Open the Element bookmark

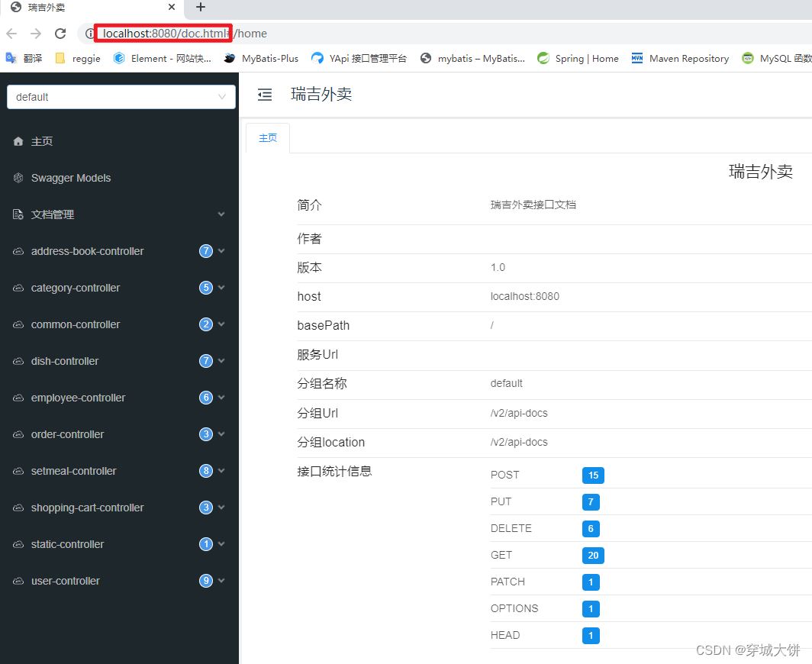[x=163, y=59]
